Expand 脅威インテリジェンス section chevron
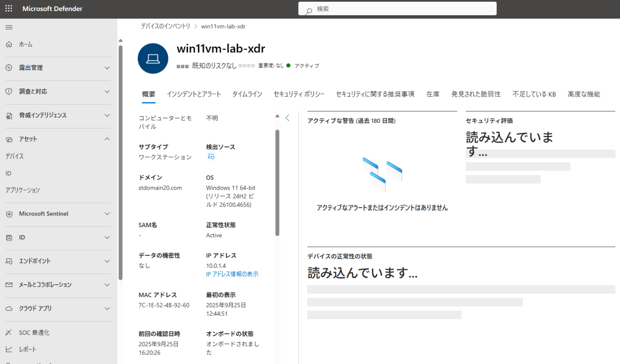 [107, 115]
